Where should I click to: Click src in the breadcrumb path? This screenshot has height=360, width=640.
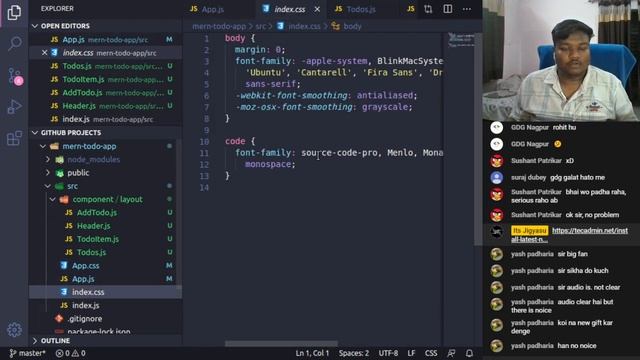coord(260,26)
